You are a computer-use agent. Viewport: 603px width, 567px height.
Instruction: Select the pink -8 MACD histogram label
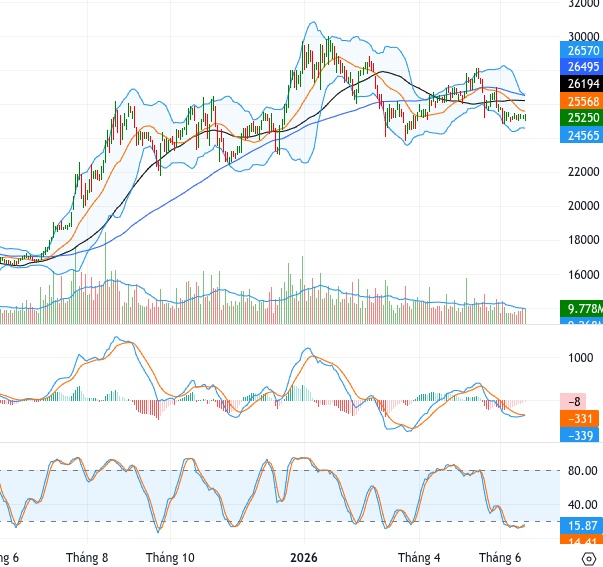click(x=573, y=402)
